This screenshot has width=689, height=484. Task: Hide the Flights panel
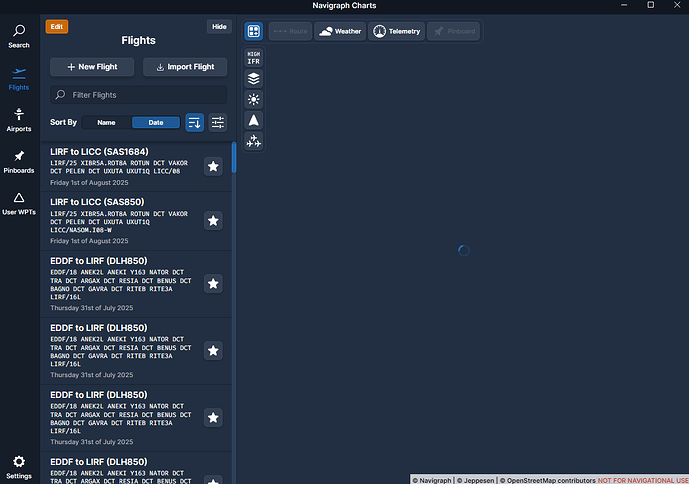[219, 26]
